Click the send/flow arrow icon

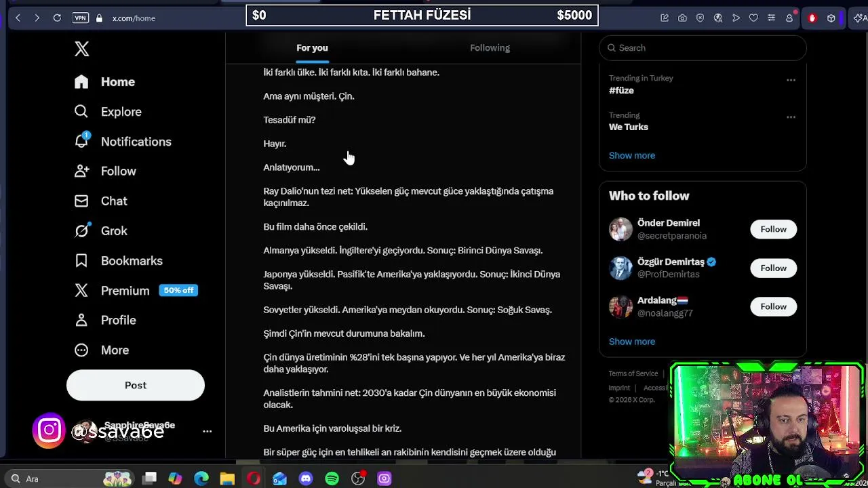[x=736, y=18]
